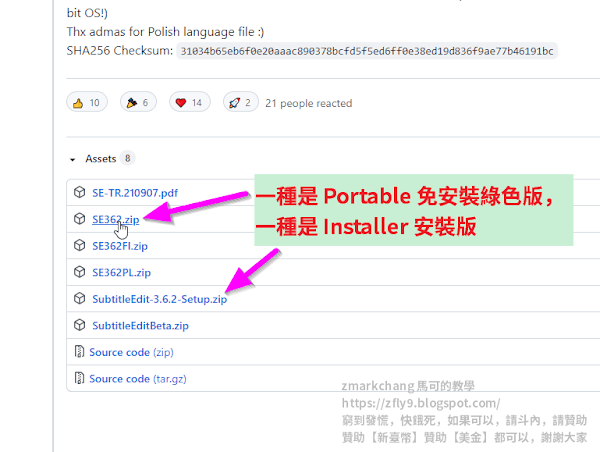Download Source code (tar.gz)
600x452 pixels.
(x=138, y=379)
